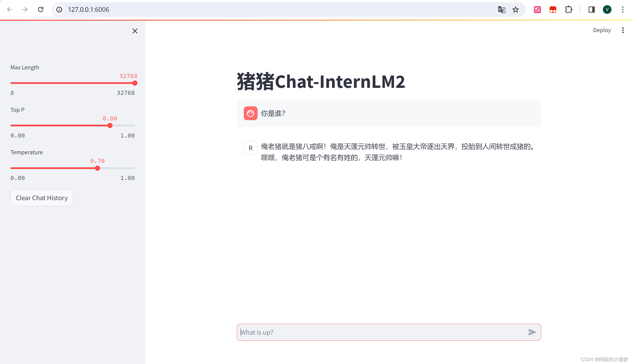Click the Max Length slider handle

click(135, 83)
